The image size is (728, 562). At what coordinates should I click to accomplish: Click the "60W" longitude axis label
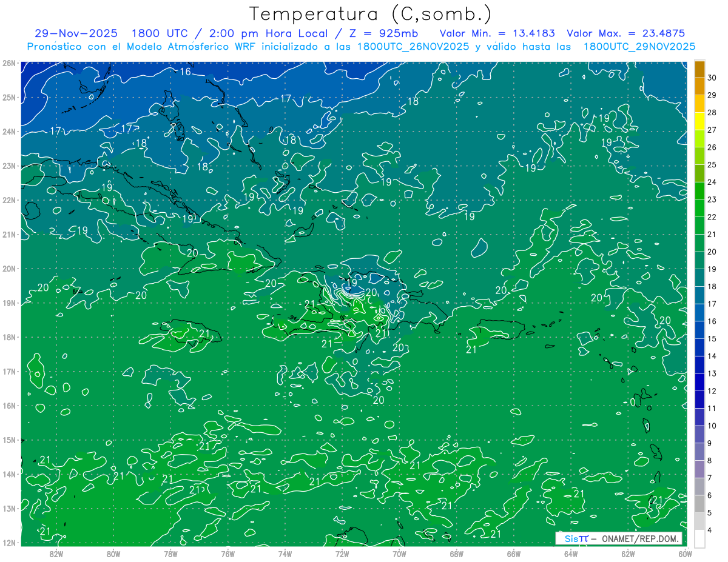click(686, 554)
